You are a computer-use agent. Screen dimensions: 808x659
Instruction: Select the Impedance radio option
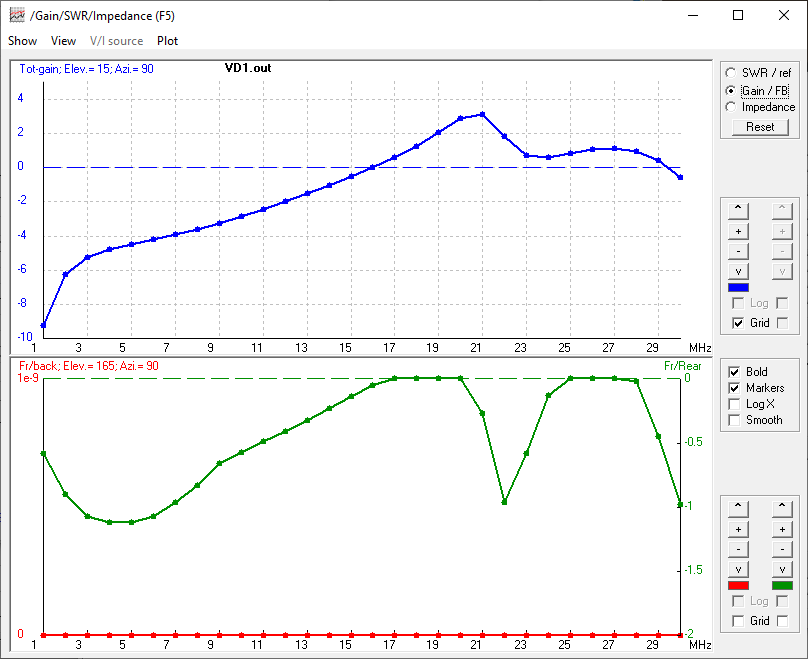coord(732,107)
